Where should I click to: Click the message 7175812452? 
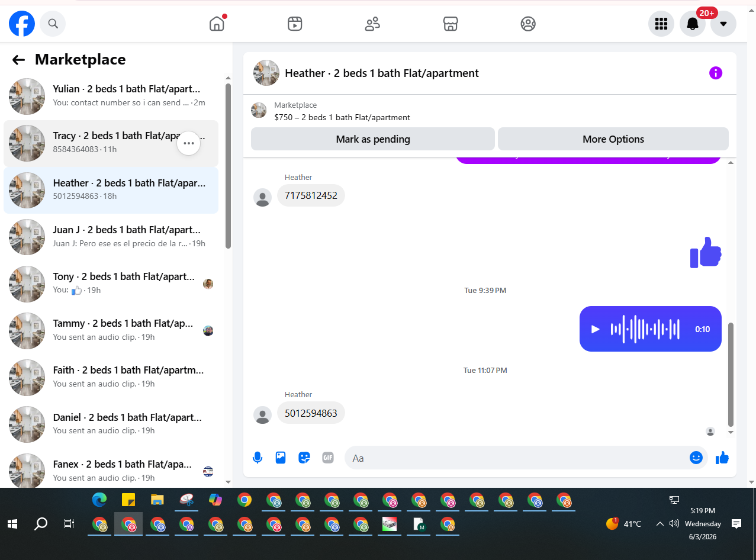tap(311, 195)
